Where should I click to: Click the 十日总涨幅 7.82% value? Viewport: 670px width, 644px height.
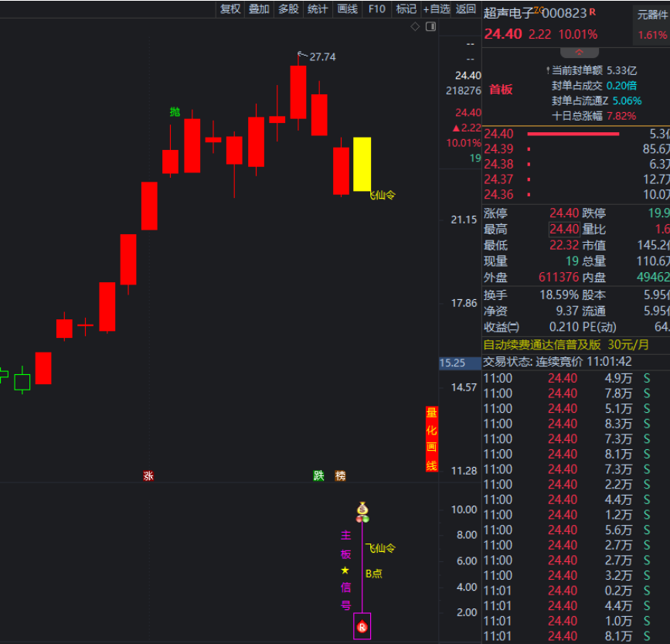(x=621, y=116)
